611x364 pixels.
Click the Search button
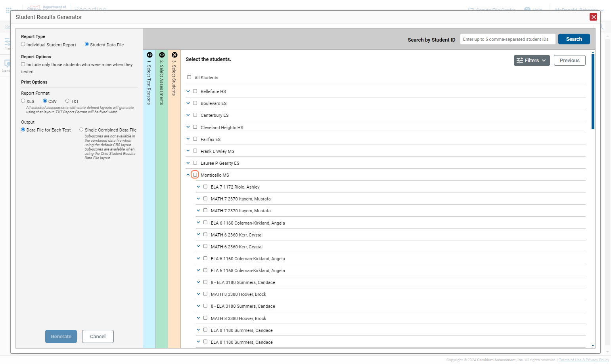pyautogui.click(x=574, y=39)
